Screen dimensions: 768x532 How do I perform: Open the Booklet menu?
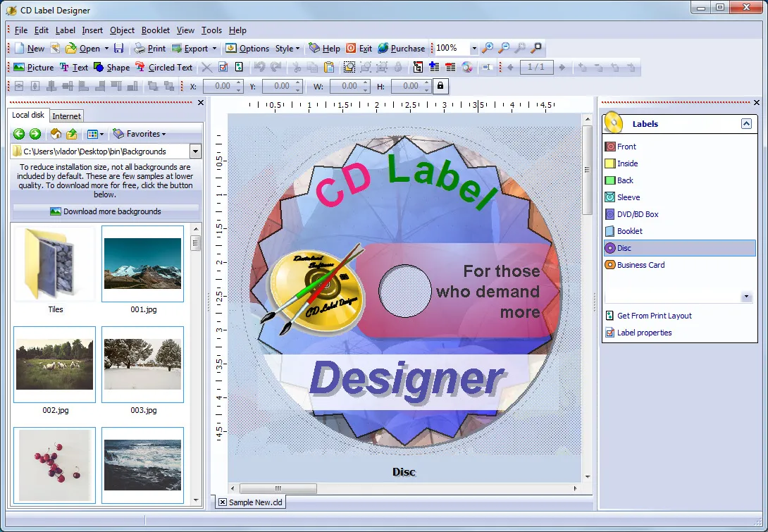(155, 30)
